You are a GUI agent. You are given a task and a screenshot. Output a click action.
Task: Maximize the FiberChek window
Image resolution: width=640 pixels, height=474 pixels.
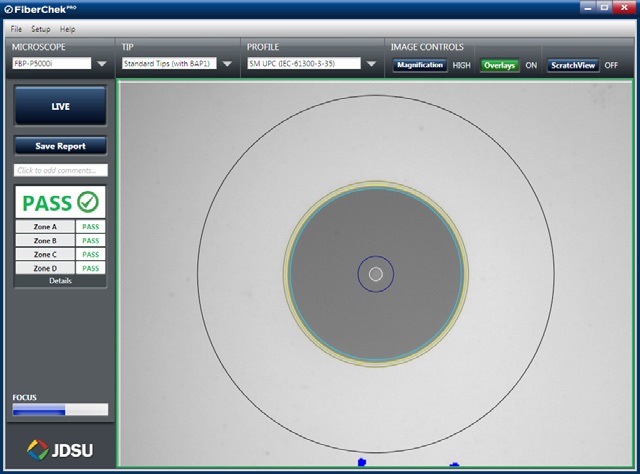point(603,8)
